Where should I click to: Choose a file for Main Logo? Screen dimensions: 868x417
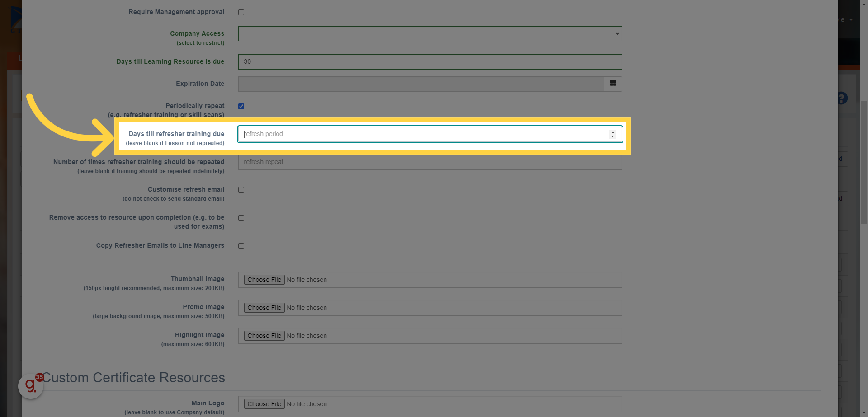(264, 404)
